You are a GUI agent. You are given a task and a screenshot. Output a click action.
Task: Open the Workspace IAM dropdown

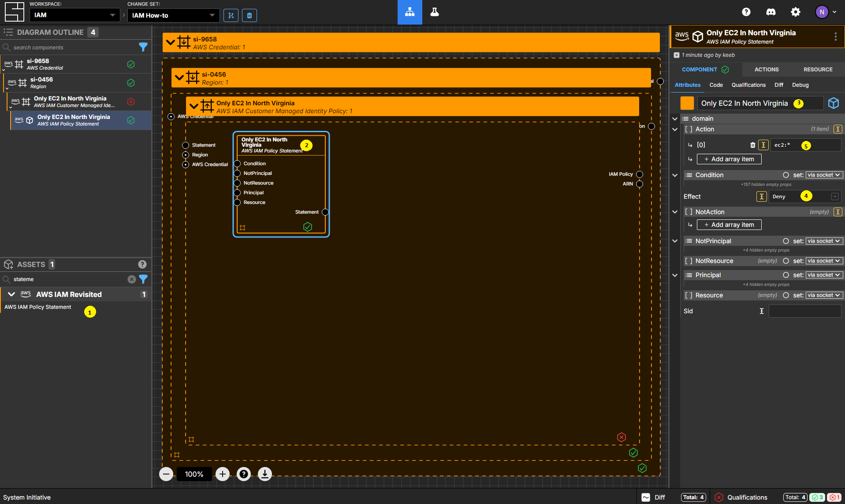pyautogui.click(x=74, y=15)
